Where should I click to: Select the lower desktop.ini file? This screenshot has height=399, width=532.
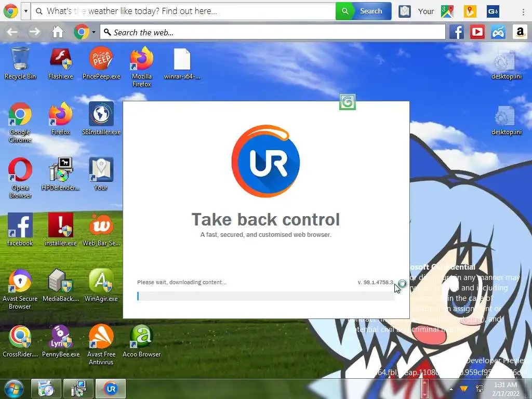click(507, 120)
